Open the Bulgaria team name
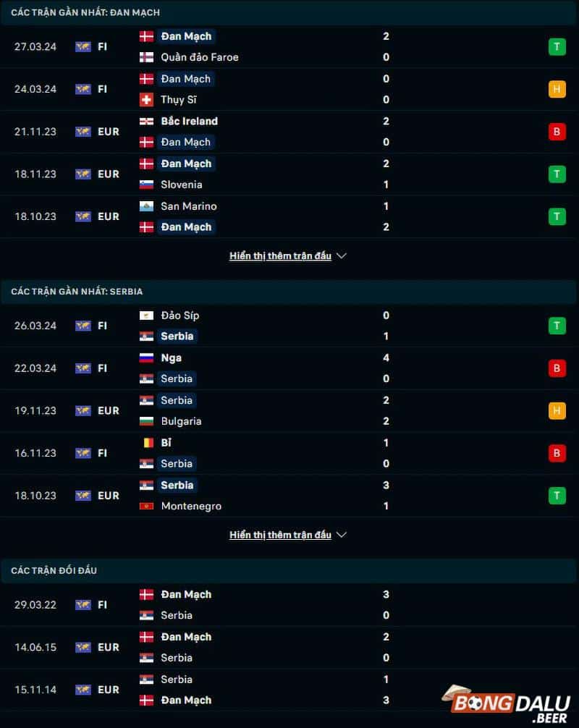579x728 pixels. click(x=181, y=421)
